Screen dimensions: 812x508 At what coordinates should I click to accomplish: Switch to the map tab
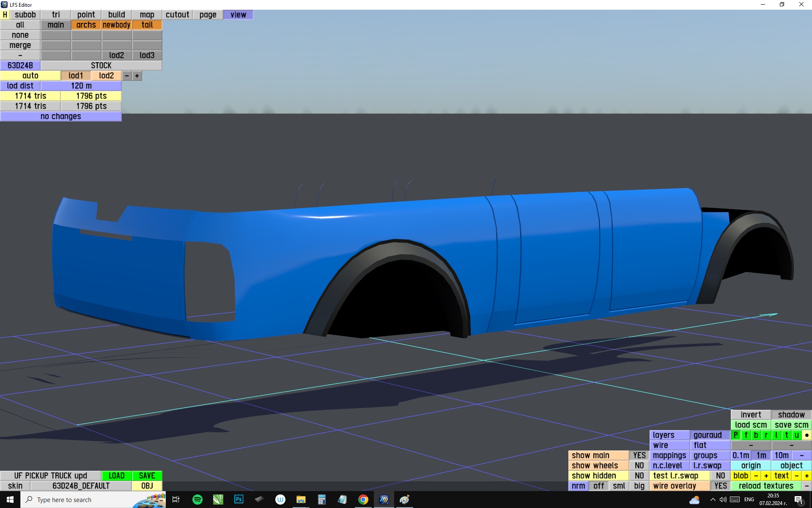(147, 15)
